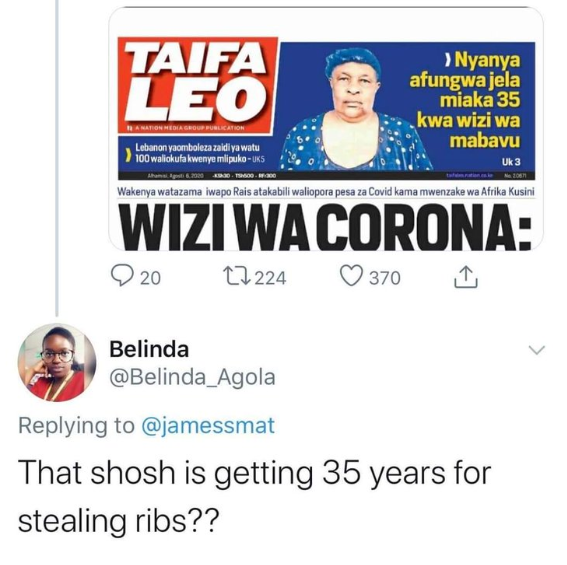
Task: Click the woman's portrait in newspaper
Action: pyautogui.click(x=357, y=108)
